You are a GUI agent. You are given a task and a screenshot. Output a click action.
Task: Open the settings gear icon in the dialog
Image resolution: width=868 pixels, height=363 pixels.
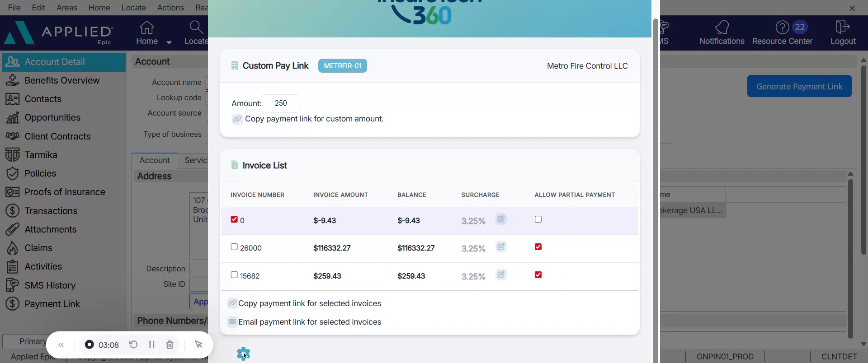click(243, 354)
